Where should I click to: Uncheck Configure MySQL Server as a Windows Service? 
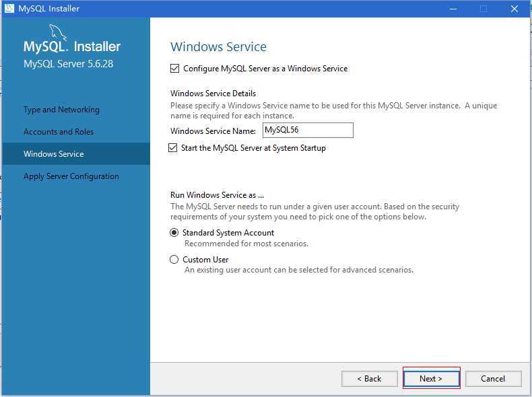tap(174, 69)
